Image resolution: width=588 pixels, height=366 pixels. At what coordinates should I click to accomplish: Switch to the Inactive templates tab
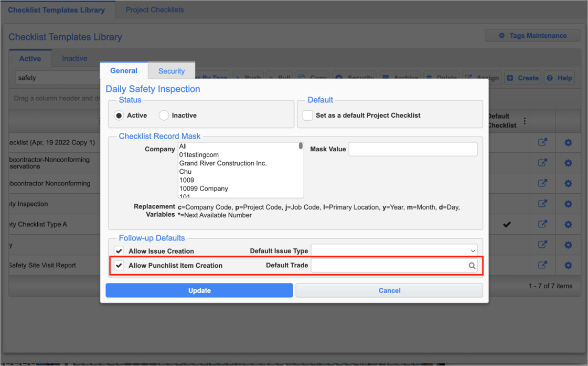pyautogui.click(x=74, y=59)
